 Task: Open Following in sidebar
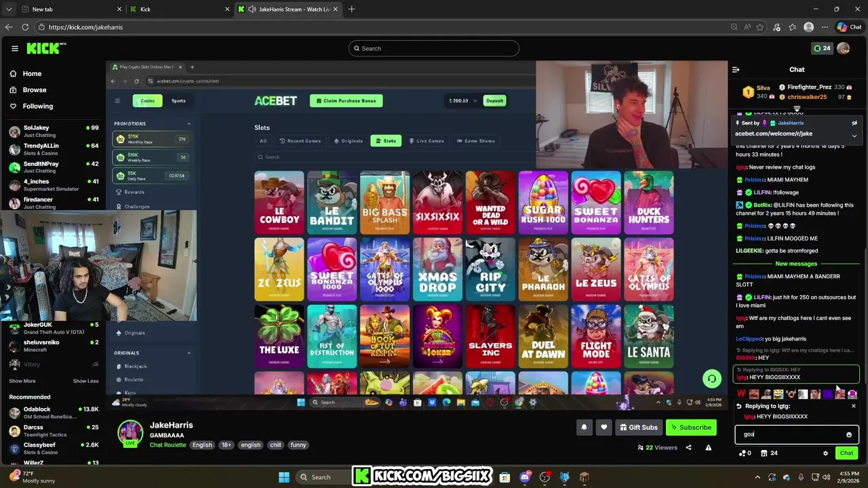[37, 106]
